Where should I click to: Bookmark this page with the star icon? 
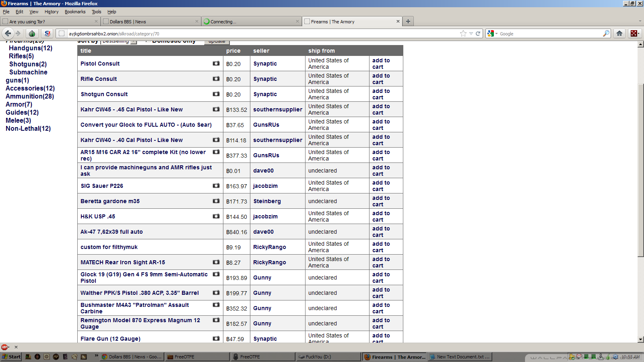click(463, 33)
